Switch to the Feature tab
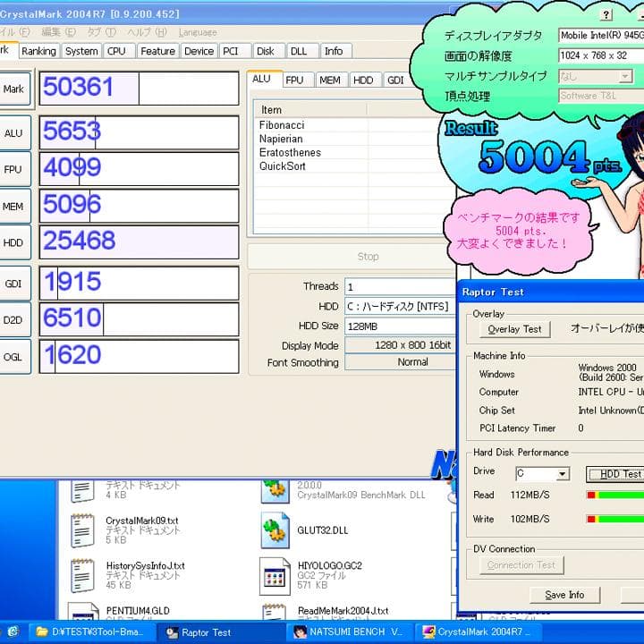 (158, 51)
